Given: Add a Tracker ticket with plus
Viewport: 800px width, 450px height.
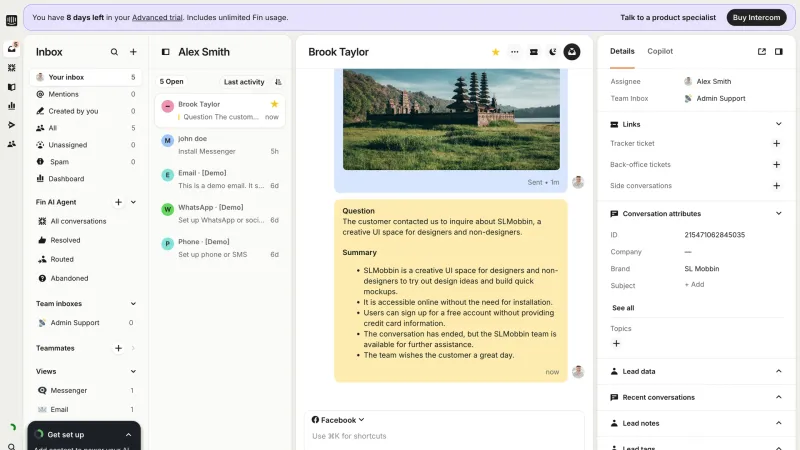Looking at the screenshot, I should coord(777,144).
